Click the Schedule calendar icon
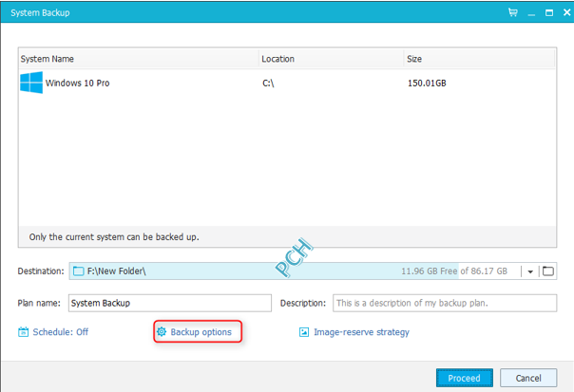 pyautogui.click(x=23, y=332)
